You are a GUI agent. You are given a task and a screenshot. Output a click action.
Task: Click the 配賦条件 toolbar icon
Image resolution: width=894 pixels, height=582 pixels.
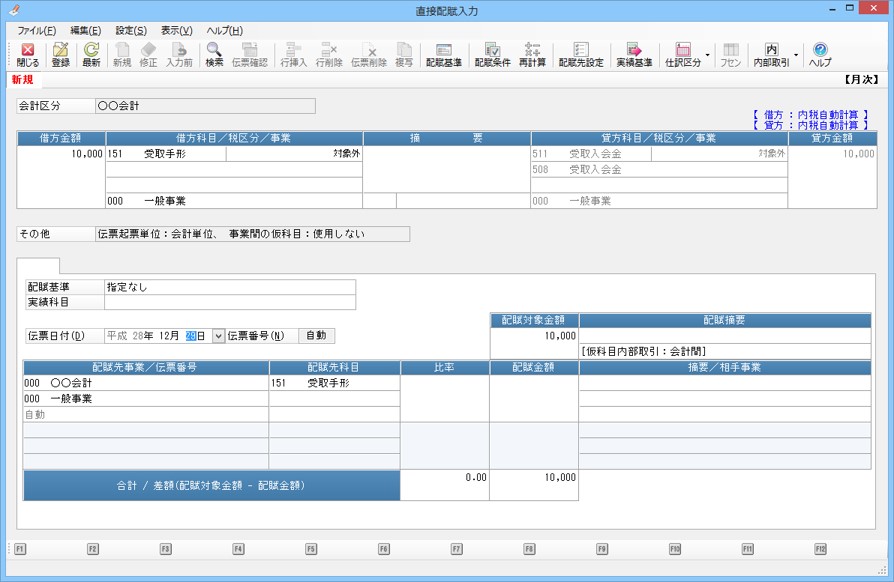pyautogui.click(x=492, y=54)
